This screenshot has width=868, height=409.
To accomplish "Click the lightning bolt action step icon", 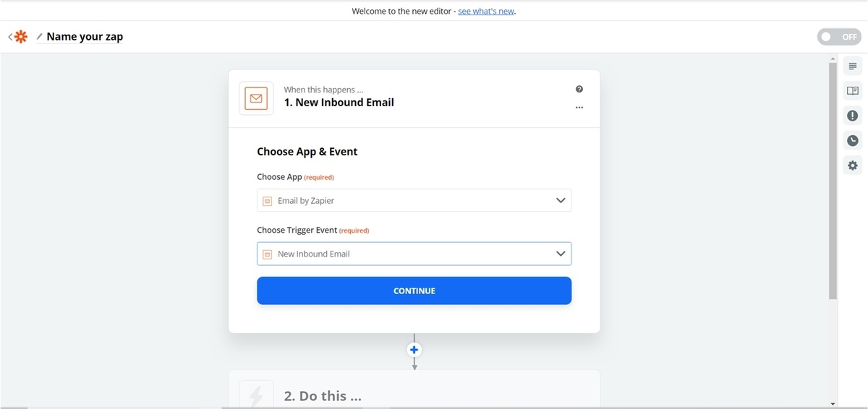I will click(256, 395).
